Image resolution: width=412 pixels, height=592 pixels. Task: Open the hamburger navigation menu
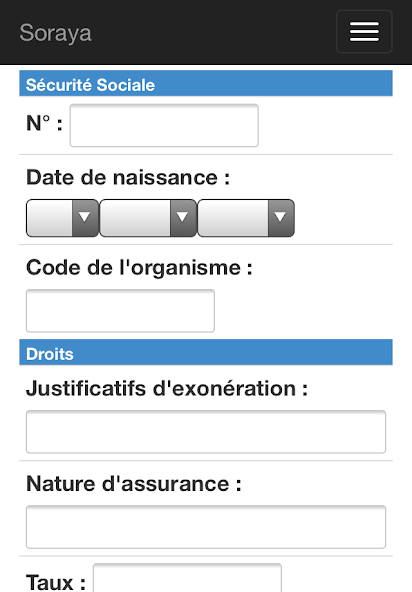364,32
